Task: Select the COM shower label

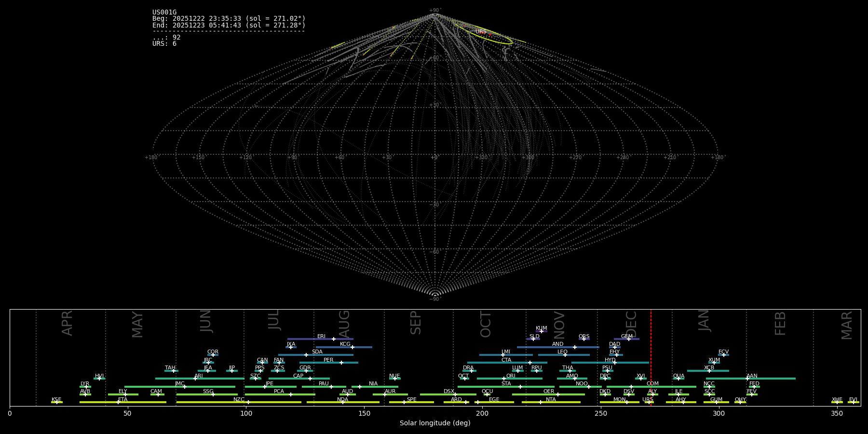Action: (652, 384)
